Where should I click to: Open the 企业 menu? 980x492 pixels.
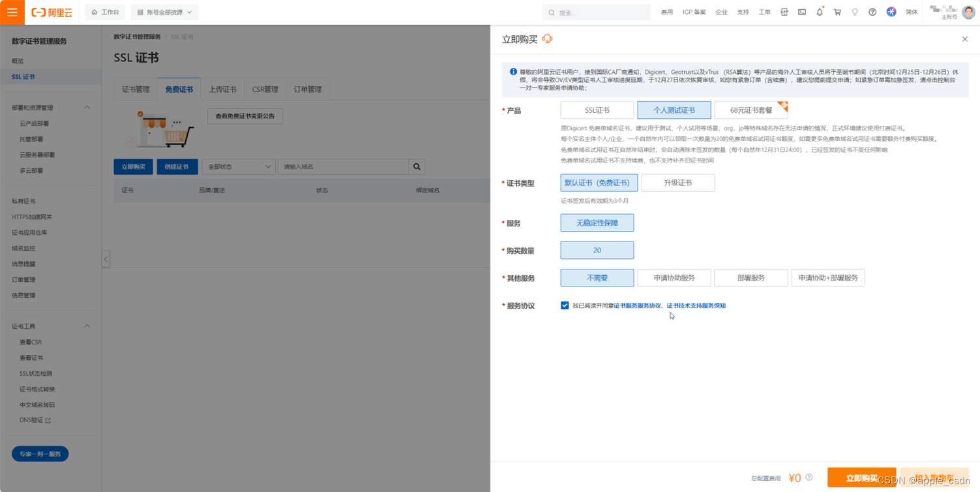pyautogui.click(x=721, y=12)
